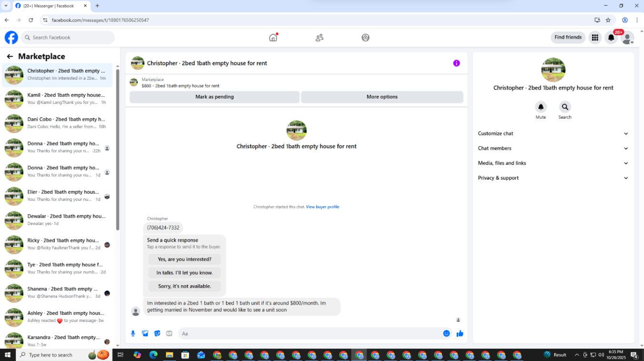The image size is (644, 361).
Task: Attach a file photo icon
Action: point(145,333)
